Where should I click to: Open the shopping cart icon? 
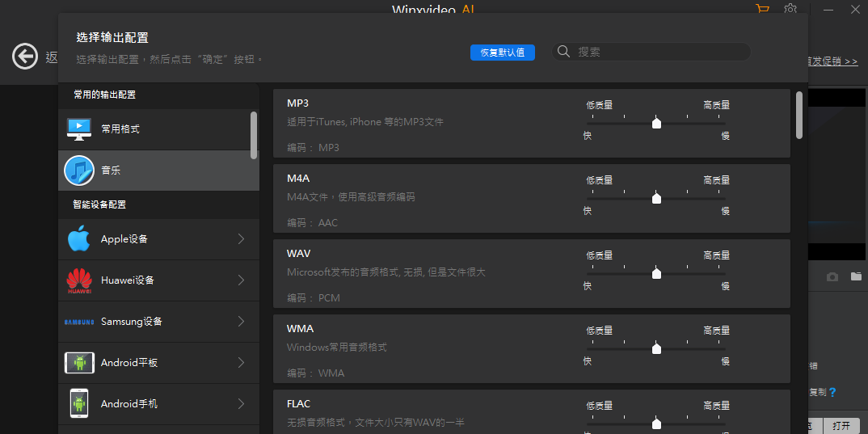762,9
